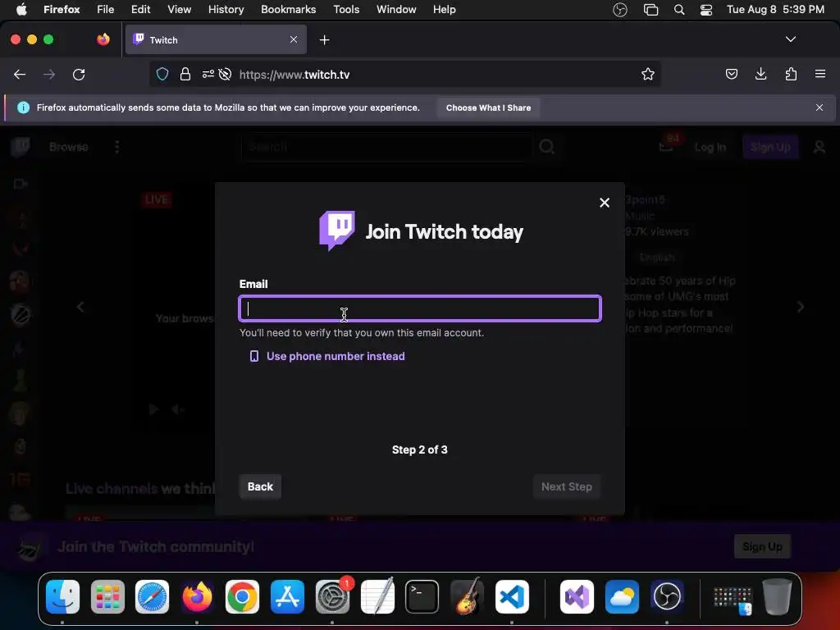This screenshot has width=840, height=630.
Task: Open tracking protection shield icon
Action: pyautogui.click(x=162, y=74)
